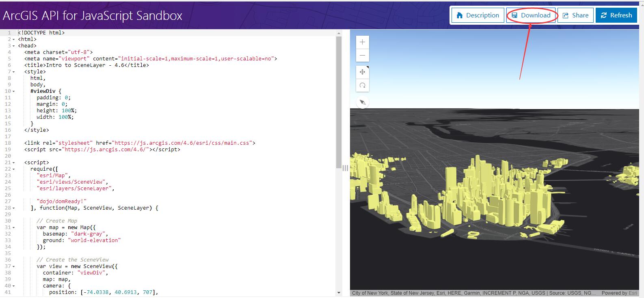Zoom in the scene view

tap(363, 42)
